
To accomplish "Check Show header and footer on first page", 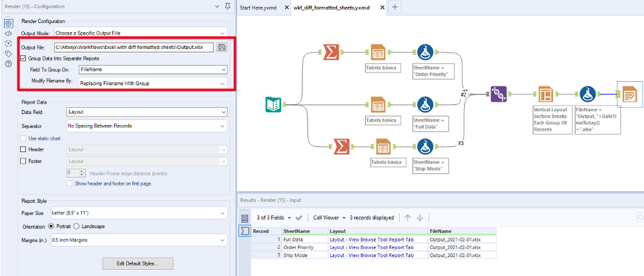I will click(70, 184).
